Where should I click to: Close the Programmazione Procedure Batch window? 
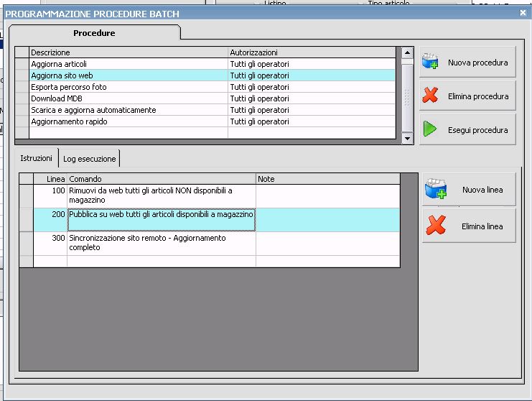[523, 13]
